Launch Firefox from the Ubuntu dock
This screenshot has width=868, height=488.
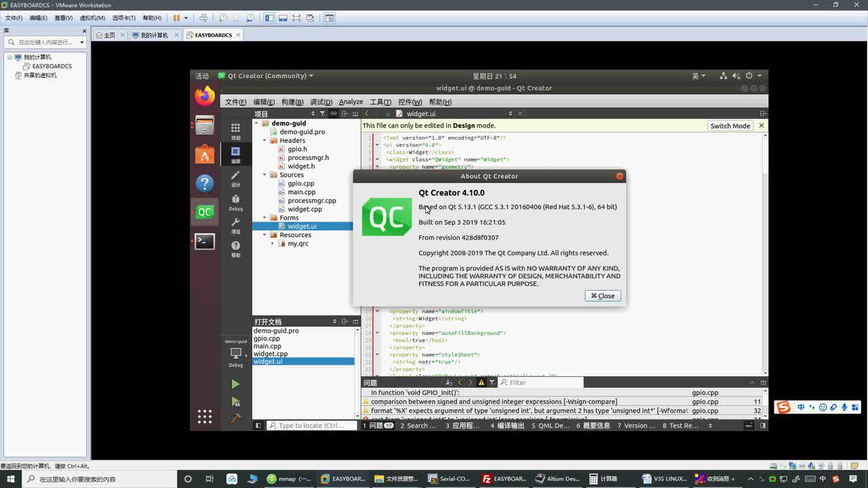tap(205, 96)
